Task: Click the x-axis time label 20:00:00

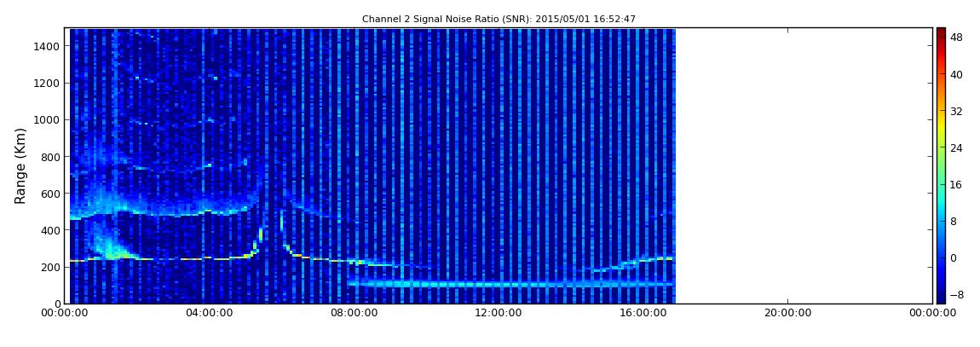Action: point(787,314)
